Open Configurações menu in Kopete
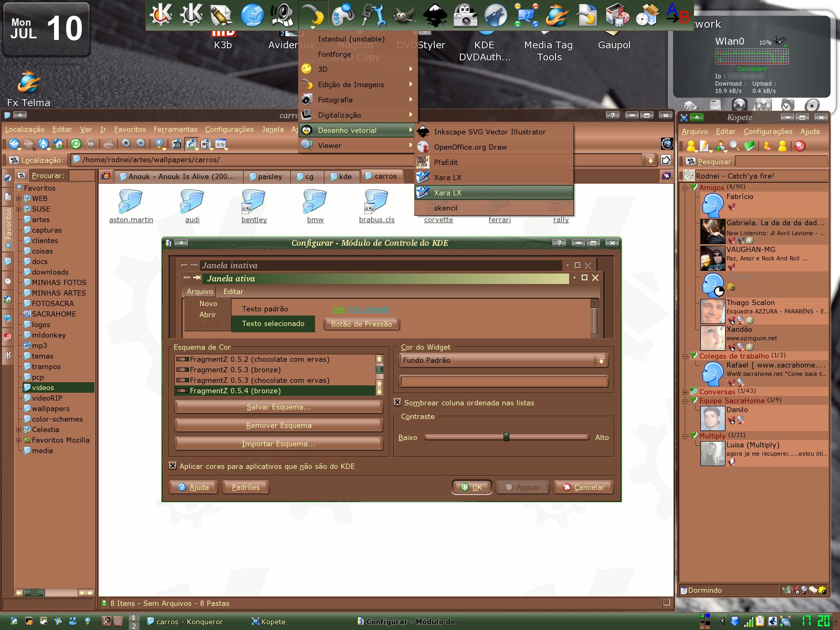Image resolution: width=840 pixels, height=630 pixels. pos(768,131)
